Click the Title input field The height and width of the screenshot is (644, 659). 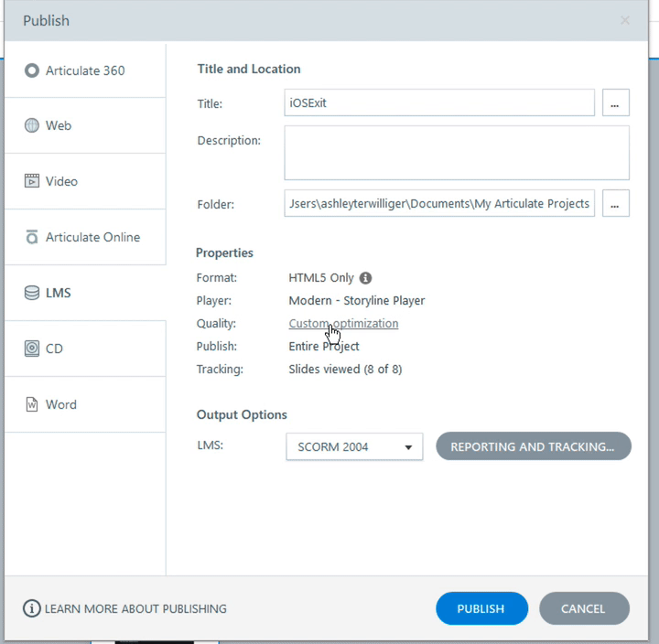tap(439, 103)
